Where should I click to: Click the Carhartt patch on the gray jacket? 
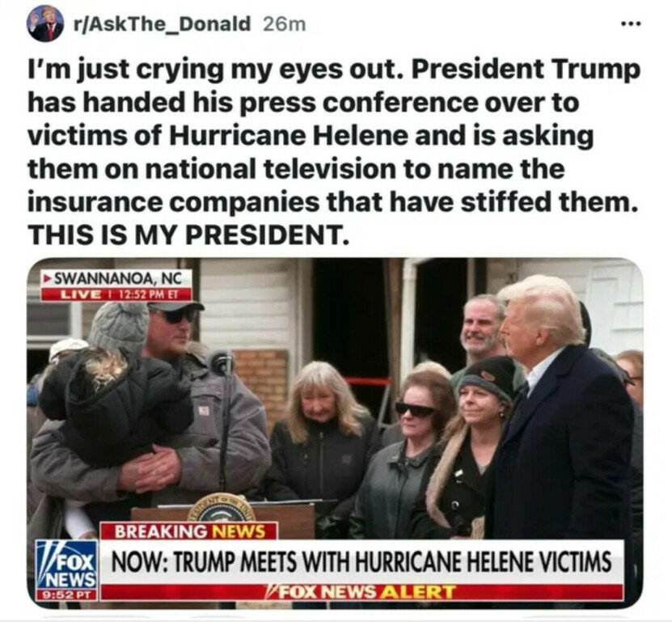(x=205, y=410)
